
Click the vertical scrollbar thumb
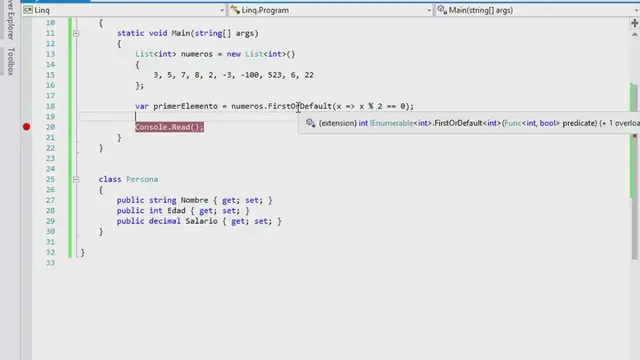click(x=634, y=171)
